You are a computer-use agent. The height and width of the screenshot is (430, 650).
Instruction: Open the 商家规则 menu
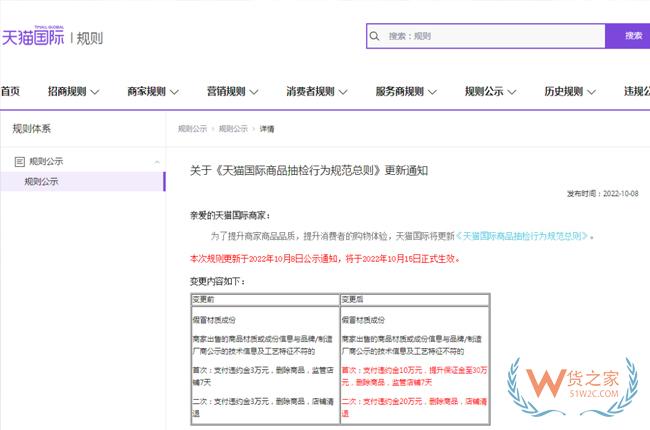(146, 91)
